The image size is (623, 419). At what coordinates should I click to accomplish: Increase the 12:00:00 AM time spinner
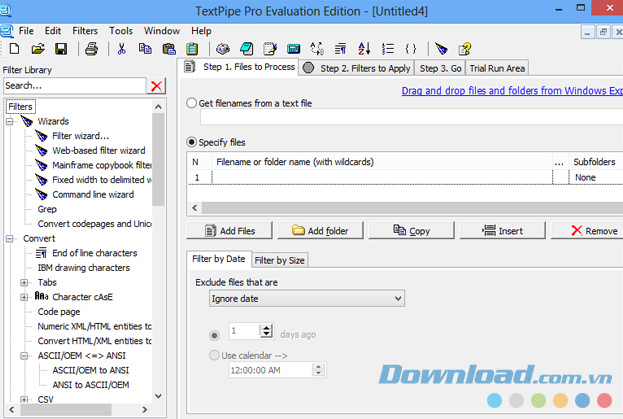point(318,367)
